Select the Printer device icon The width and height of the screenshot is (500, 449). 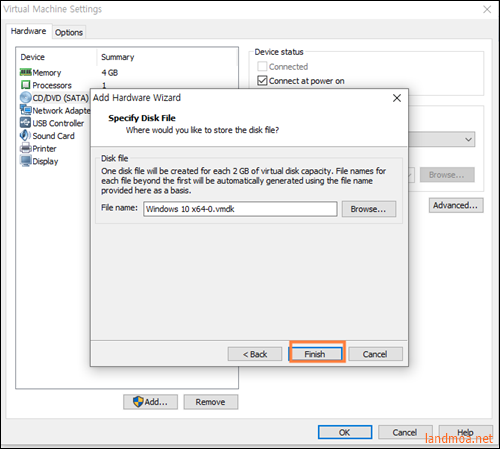[x=26, y=148]
